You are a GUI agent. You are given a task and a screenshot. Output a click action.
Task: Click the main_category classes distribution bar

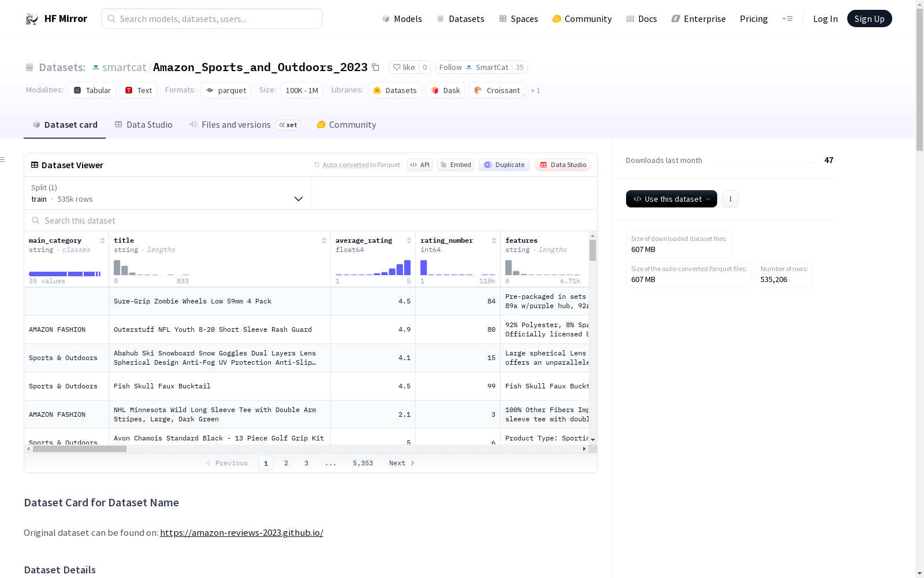pyautogui.click(x=65, y=274)
